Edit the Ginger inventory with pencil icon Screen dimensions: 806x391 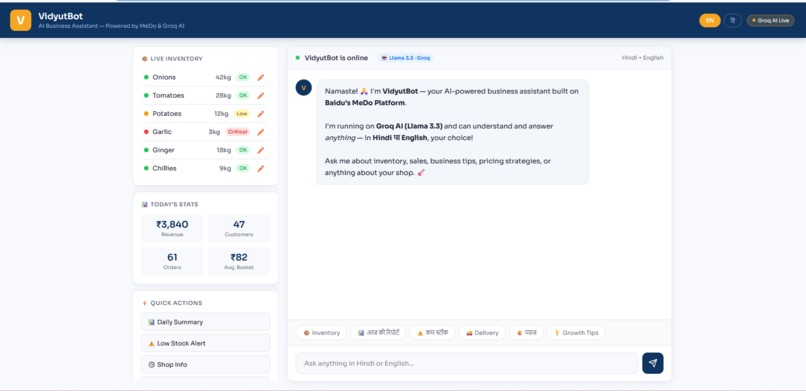tap(261, 150)
